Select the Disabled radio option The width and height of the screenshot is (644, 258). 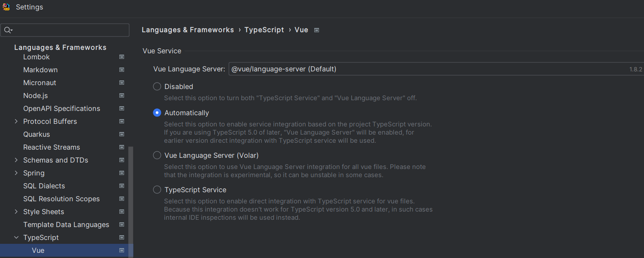click(x=157, y=86)
